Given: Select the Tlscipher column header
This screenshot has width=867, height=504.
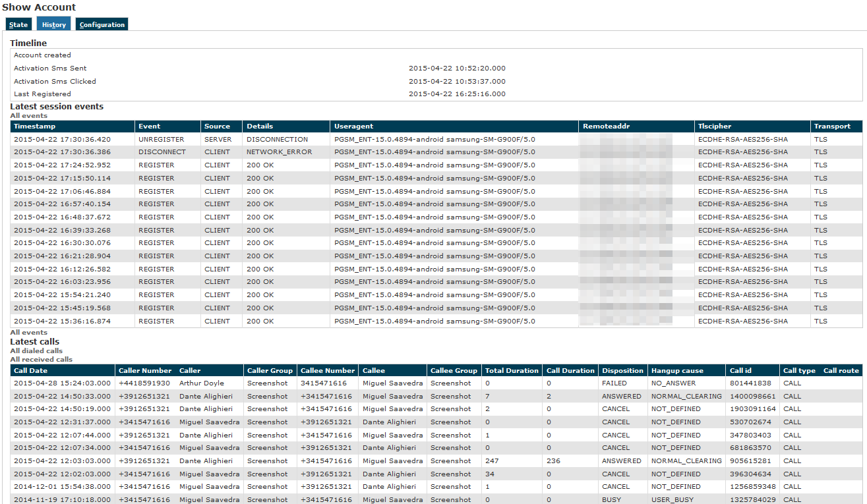Looking at the screenshot, I should tap(715, 126).
